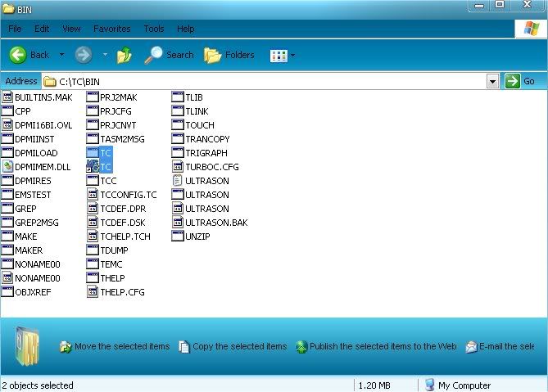Select the ULTRASON notepad text file icon

coord(178,181)
